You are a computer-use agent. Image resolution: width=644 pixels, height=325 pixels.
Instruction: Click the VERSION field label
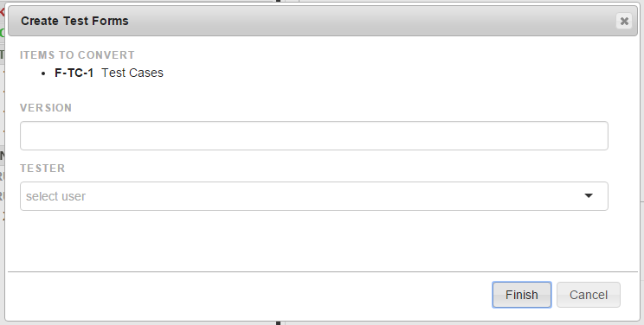tap(46, 108)
